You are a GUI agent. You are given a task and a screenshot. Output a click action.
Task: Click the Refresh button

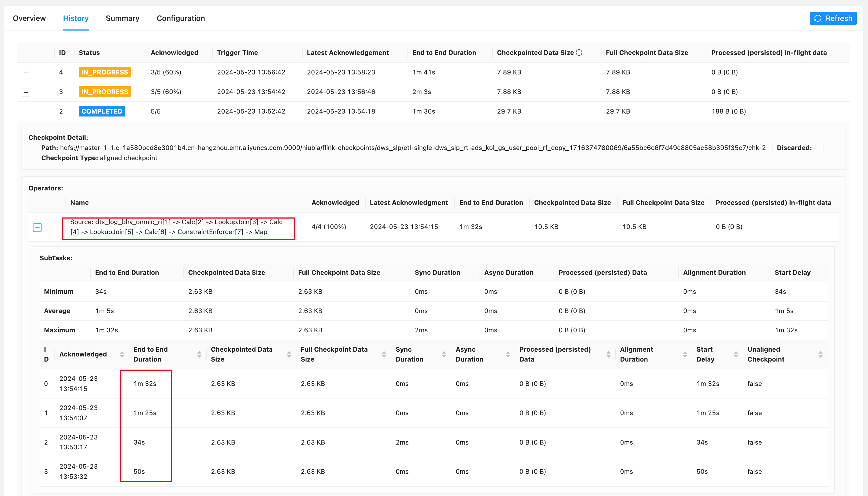[833, 18]
